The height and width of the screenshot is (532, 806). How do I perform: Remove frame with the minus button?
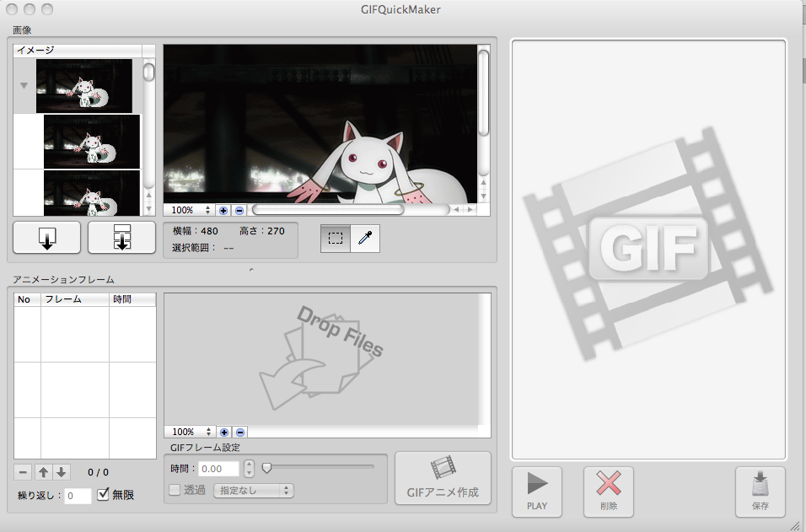(23, 472)
